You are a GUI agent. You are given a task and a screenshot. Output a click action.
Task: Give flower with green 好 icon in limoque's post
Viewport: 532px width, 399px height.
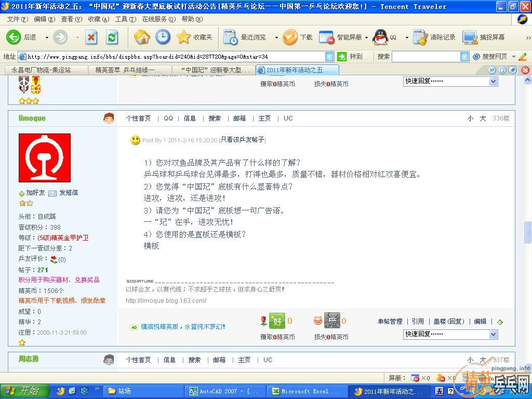(277, 321)
